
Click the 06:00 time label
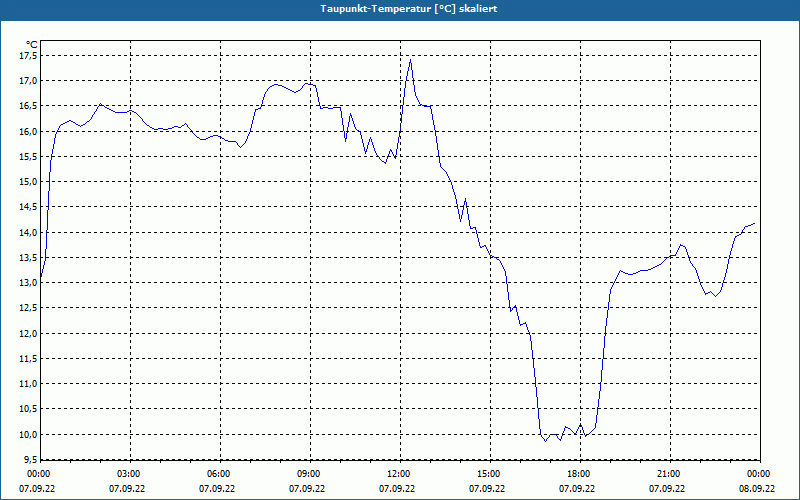(220, 474)
